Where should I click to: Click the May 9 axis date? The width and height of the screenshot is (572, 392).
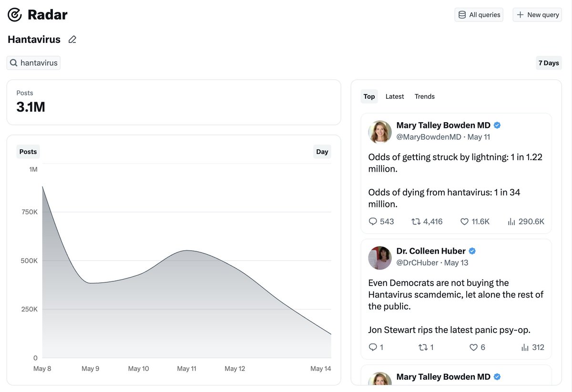coord(91,369)
